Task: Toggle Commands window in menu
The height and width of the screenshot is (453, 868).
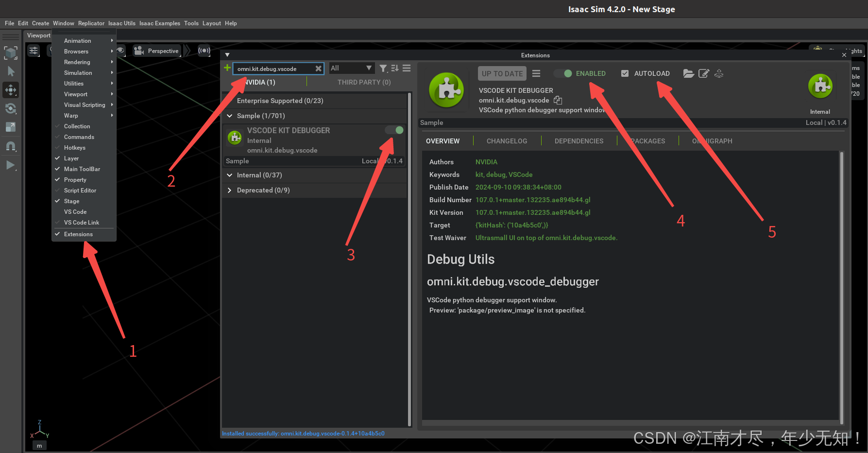Action: [84, 137]
